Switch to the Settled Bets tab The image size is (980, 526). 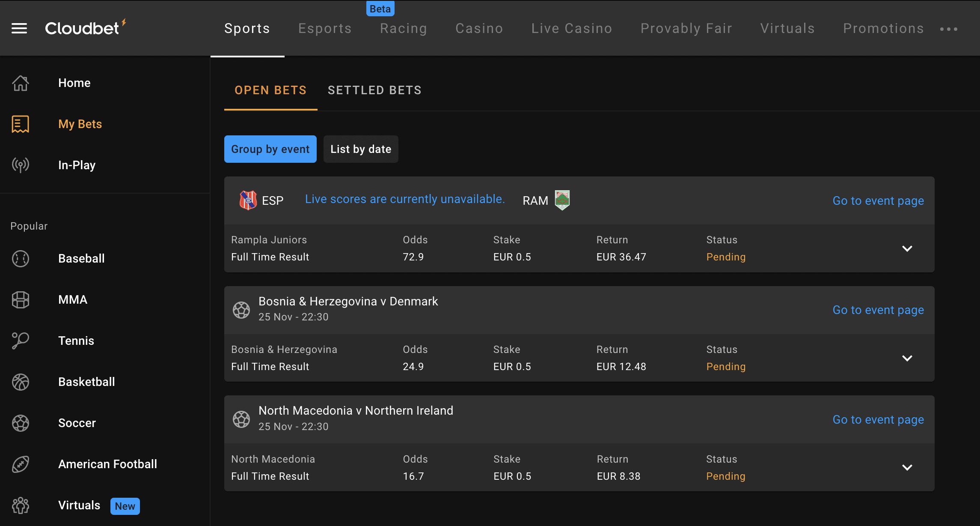(x=374, y=90)
